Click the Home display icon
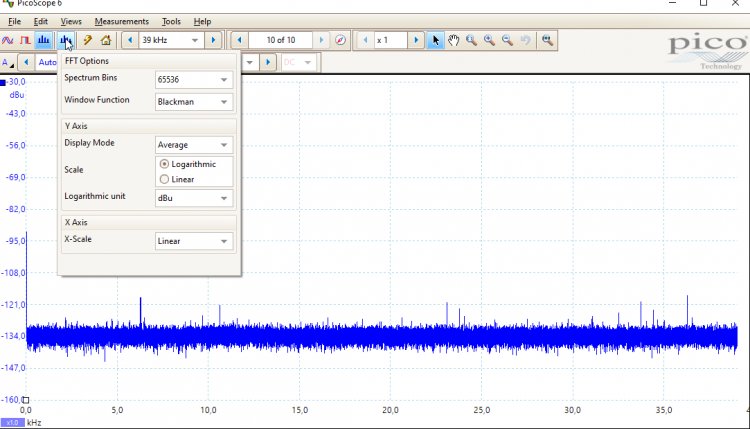The height and width of the screenshot is (429, 750). (x=106, y=40)
